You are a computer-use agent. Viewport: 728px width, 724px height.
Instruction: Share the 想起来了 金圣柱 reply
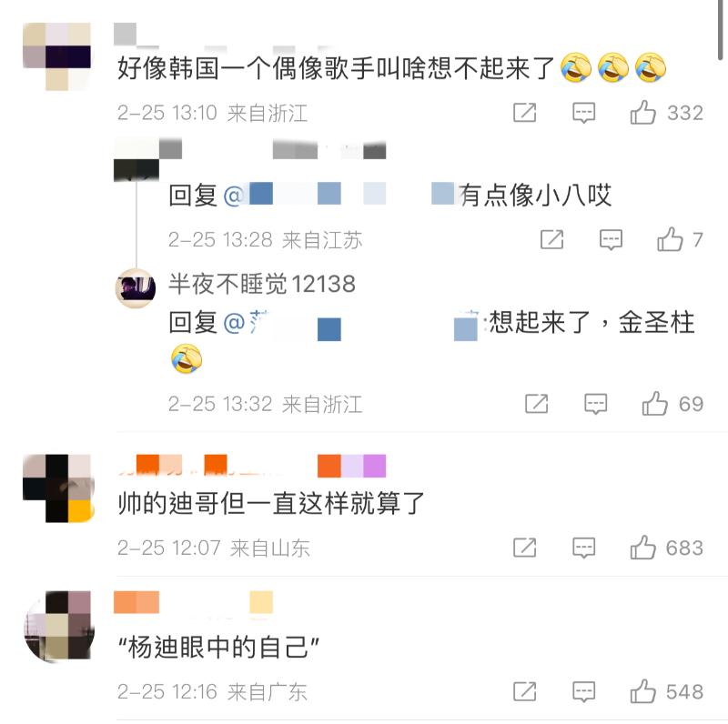point(537,403)
